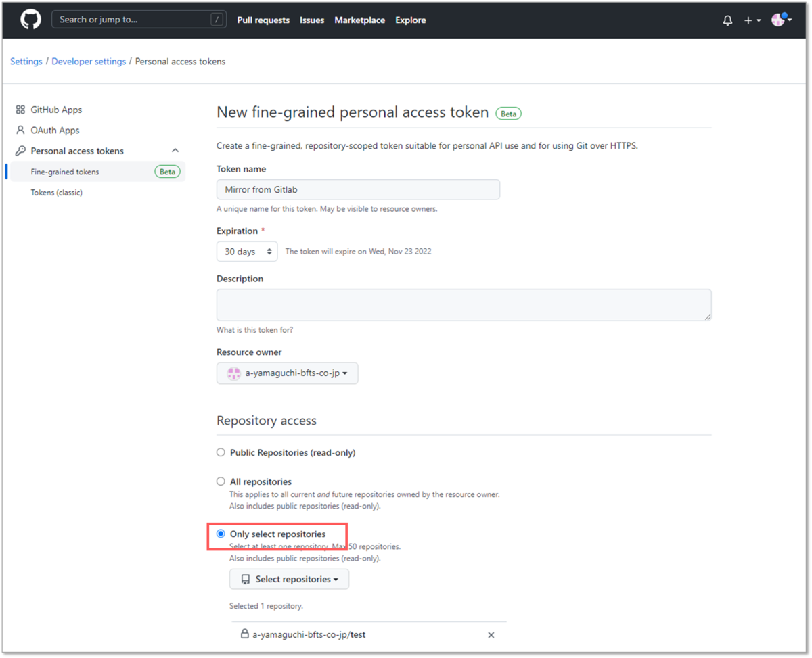Open the Resource owner dropdown

coord(288,373)
